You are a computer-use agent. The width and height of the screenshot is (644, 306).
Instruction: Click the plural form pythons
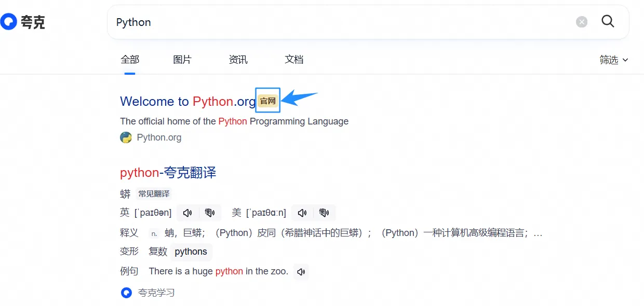click(191, 252)
